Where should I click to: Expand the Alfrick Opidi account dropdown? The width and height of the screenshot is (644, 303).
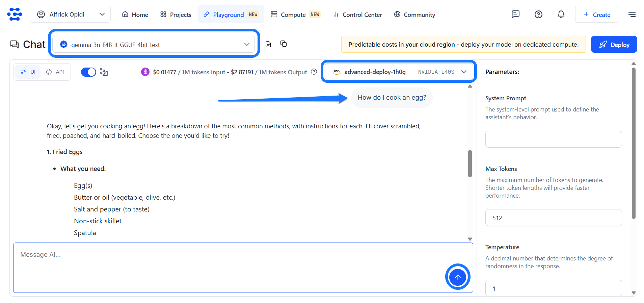tap(70, 14)
